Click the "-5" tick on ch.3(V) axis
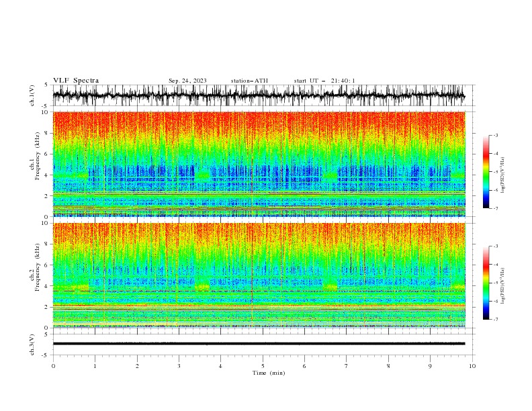532x411 pixels. 46,355
